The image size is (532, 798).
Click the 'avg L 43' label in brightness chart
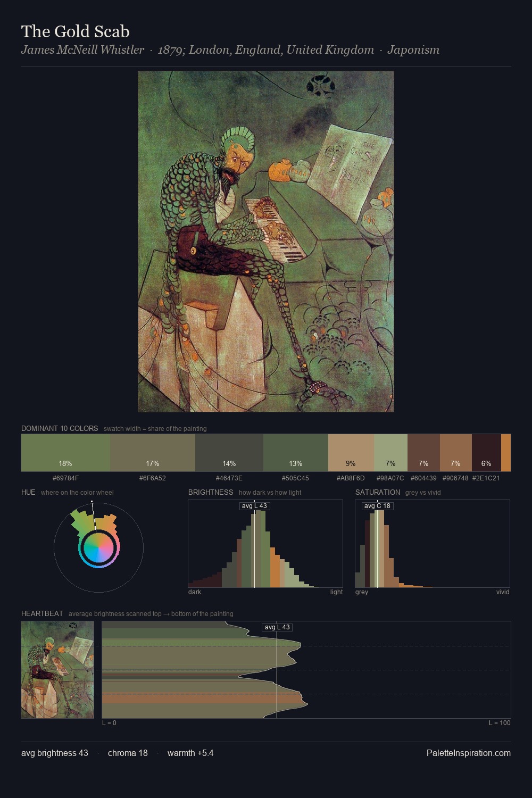[x=254, y=506]
